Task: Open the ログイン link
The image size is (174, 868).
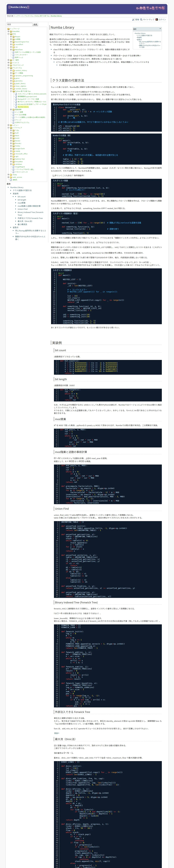Action: pos(162,20)
